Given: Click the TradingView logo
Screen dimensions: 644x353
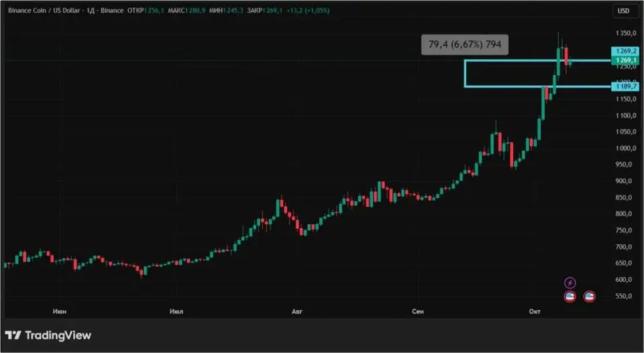Looking at the screenshot, I should click(x=48, y=335).
